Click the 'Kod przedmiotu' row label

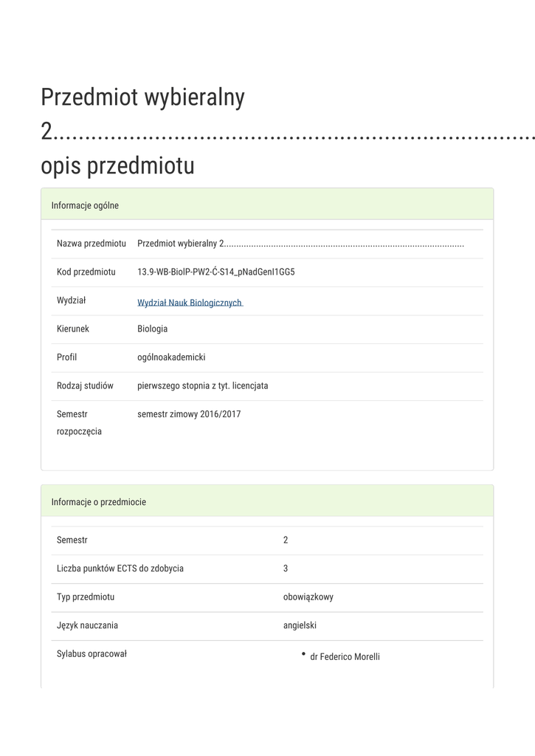86,272
